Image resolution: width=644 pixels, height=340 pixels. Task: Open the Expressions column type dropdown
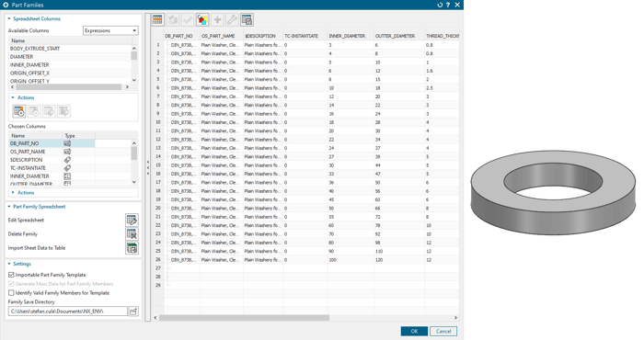tap(110, 30)
